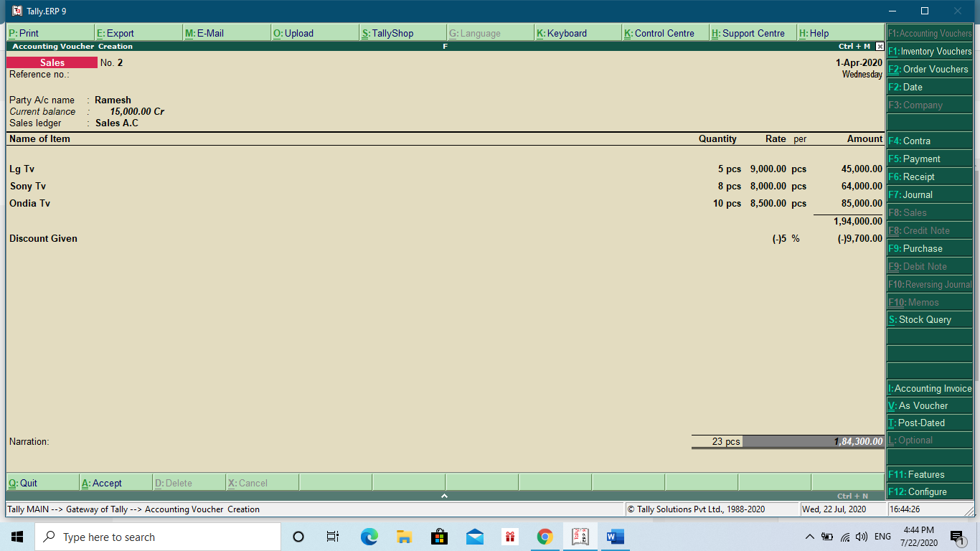
Task: Open Print menu item
Action: pos(50,33)
